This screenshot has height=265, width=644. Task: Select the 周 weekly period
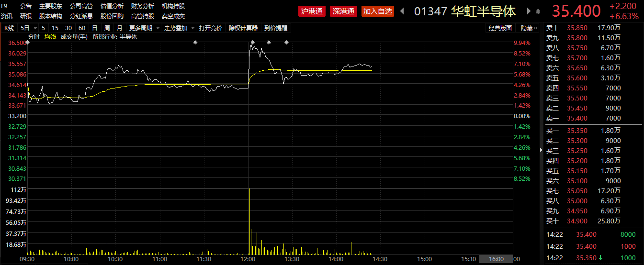point(107,28)
